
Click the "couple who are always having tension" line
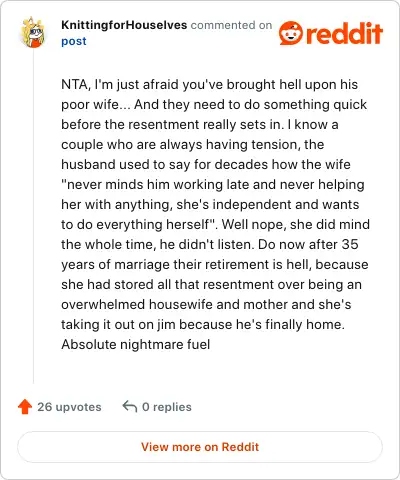[192, 144]
